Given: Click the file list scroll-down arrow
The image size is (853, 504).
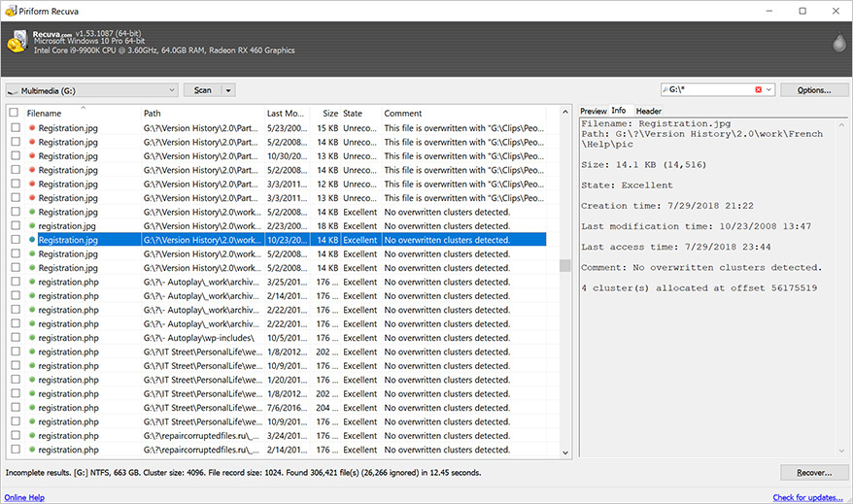Looking at the screenshot, I should coord(565,453).
